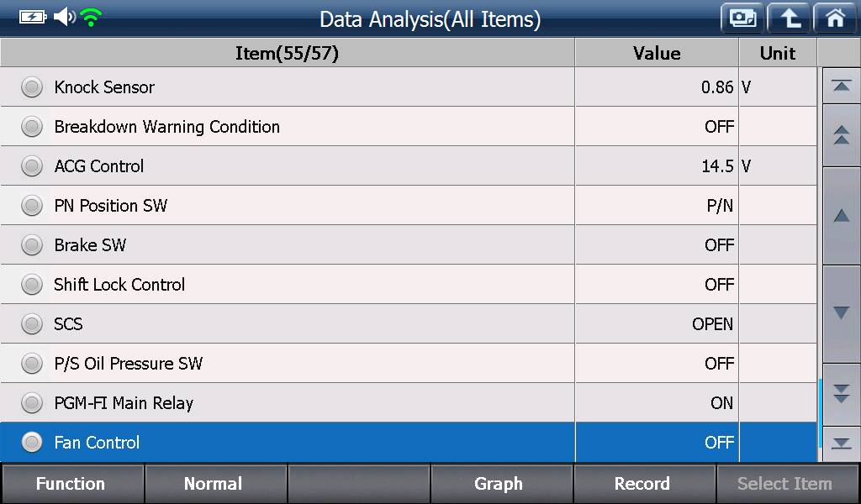Open the Home screen icon
Screen dimensions: 861x504
tap(835, 18)
